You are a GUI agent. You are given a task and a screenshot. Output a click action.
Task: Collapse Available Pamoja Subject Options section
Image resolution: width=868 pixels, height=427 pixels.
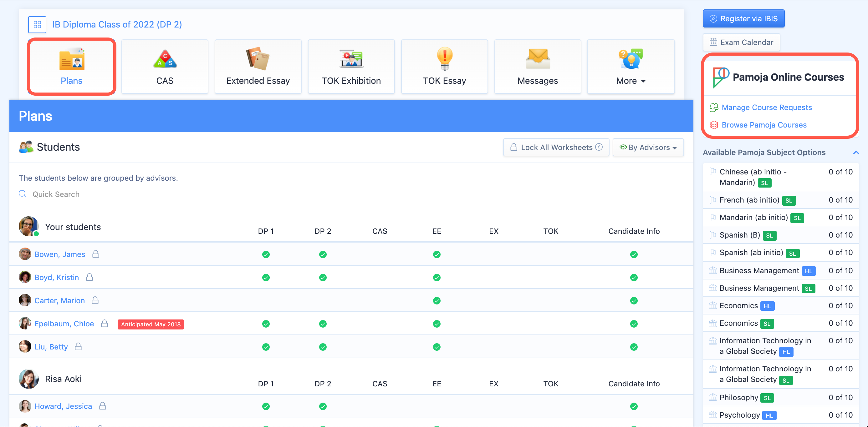point(855,153)
